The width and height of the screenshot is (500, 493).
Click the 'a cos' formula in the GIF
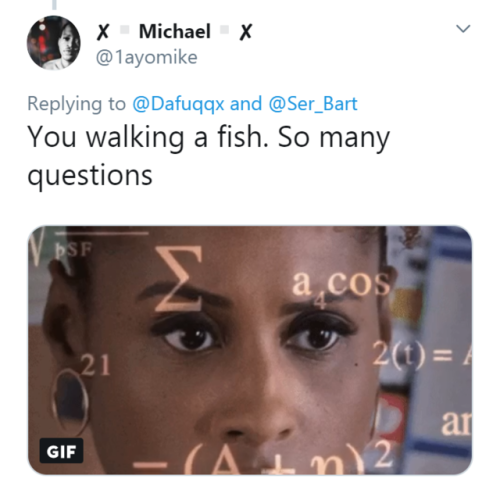pyautogui.click(x=340, y=286)
